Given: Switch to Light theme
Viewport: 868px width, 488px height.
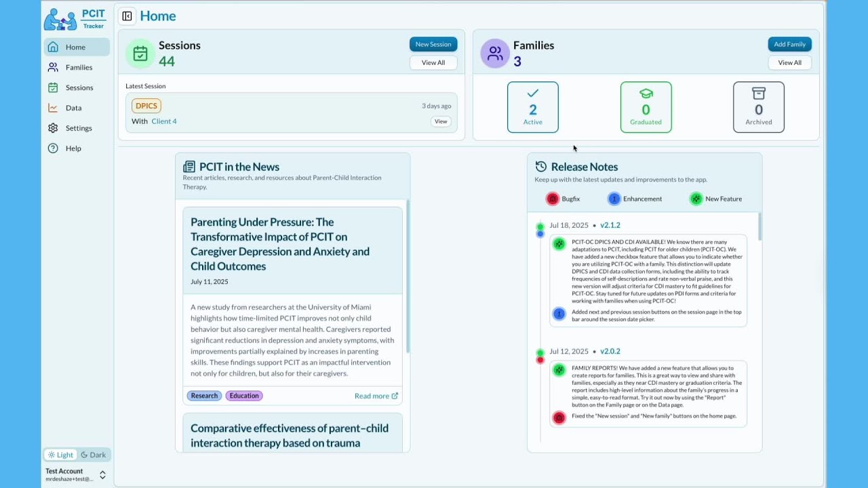Looking at the screenshot, I should click(x=60, y=455).
